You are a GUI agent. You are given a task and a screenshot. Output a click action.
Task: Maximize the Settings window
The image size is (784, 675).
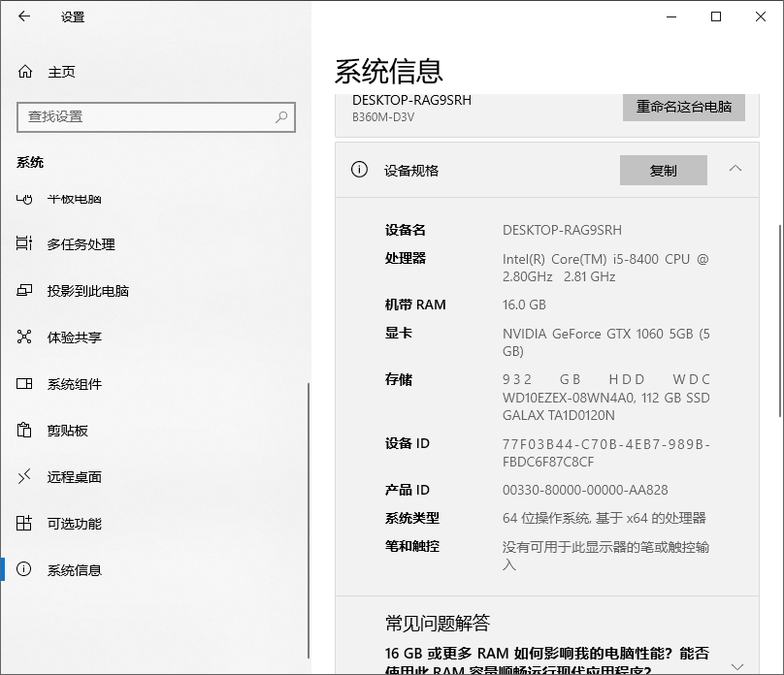(716, 16)
